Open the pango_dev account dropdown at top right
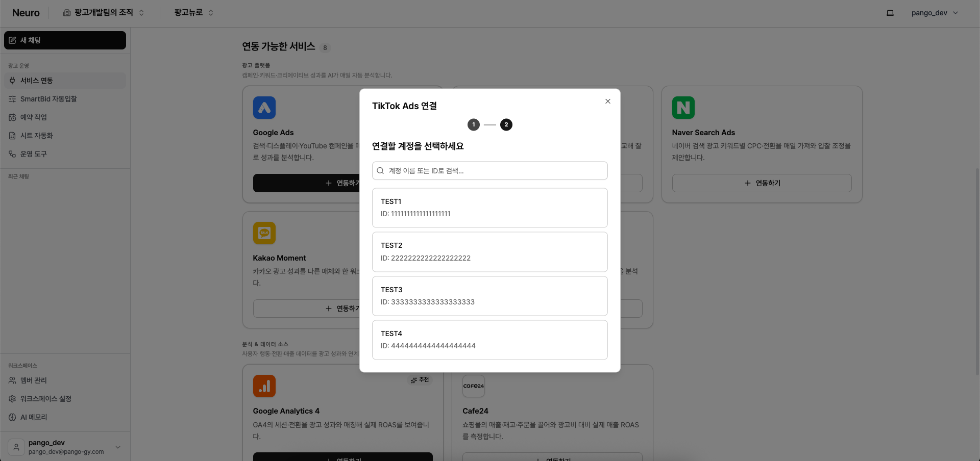This screenshot has height=461, width=980. tap(935, 13)
